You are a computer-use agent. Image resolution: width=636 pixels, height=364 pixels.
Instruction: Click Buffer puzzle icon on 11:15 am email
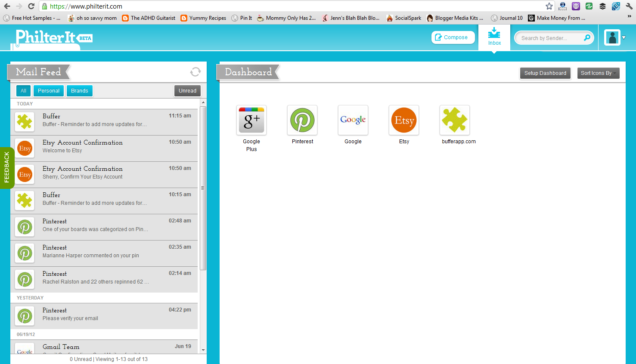25,122
